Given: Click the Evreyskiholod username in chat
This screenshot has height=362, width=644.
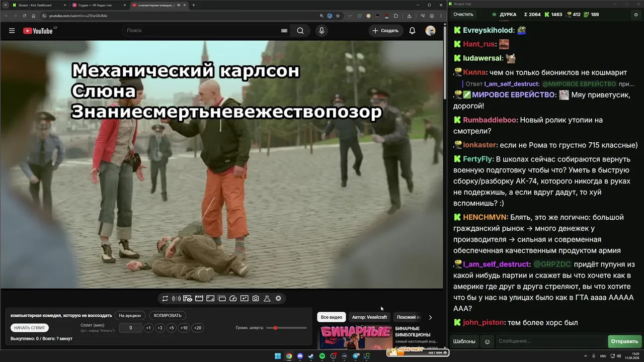Looking at the screenshot, I should (x=489, y=31).
